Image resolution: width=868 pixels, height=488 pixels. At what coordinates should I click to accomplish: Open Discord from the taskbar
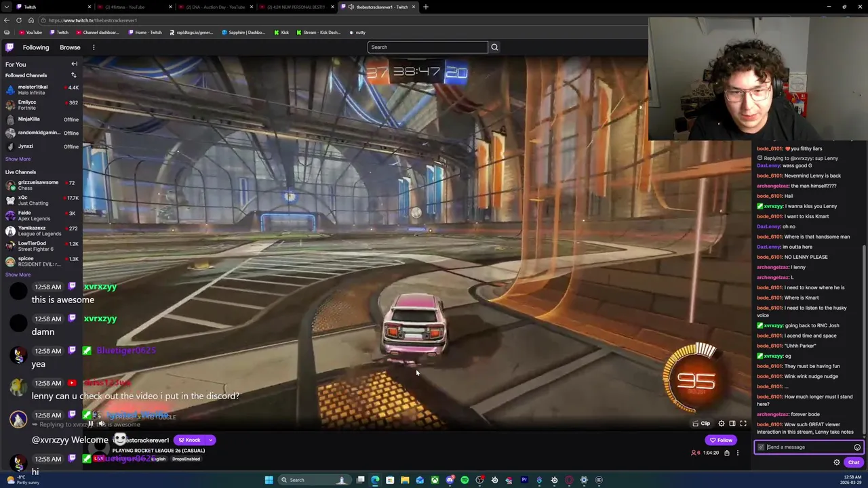(x=450, y=480)
